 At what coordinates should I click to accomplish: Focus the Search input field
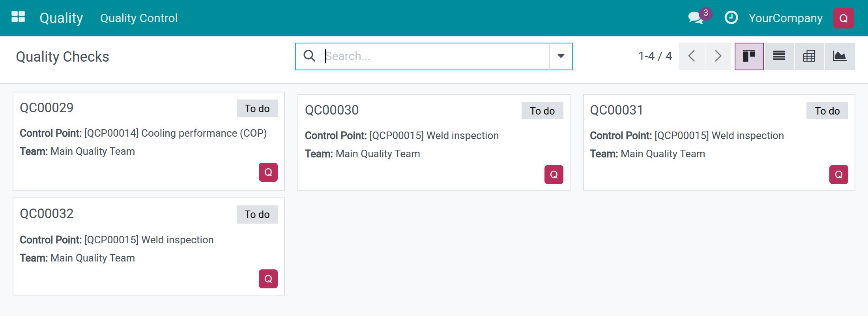436,56
